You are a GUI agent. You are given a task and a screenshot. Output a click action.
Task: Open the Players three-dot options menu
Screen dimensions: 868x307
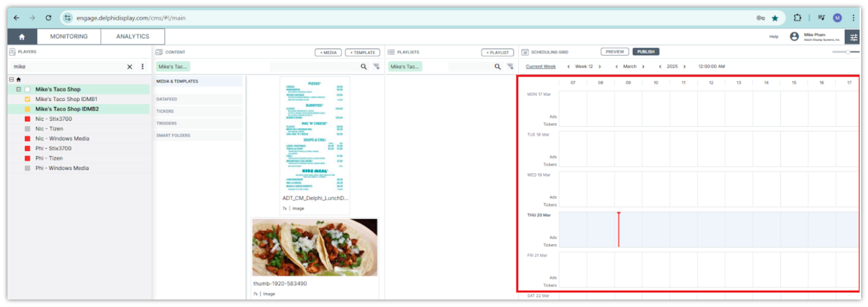142,67
